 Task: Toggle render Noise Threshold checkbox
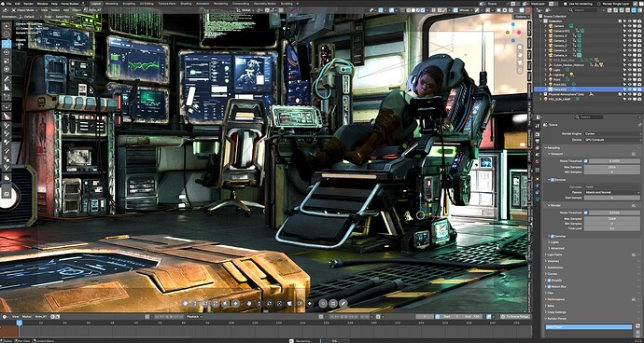coord(586,213)
